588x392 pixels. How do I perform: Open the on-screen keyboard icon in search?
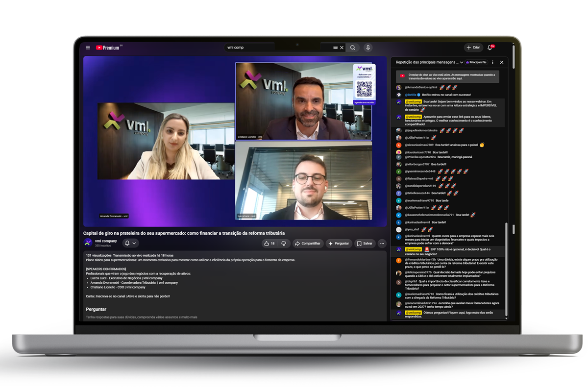pos(336,48)
